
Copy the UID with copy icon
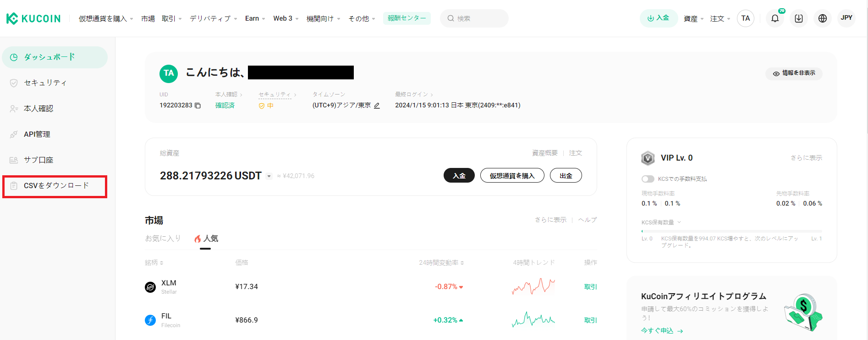coord(198,106)
